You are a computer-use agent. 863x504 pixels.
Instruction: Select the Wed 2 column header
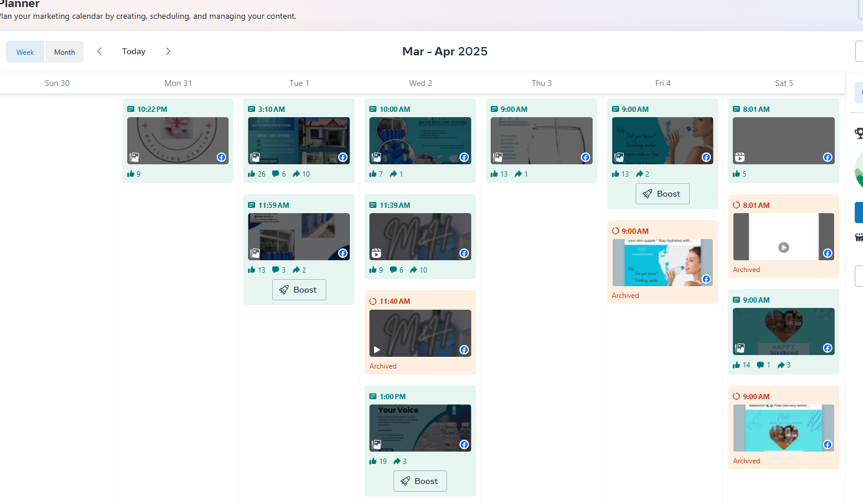(421, 83)
